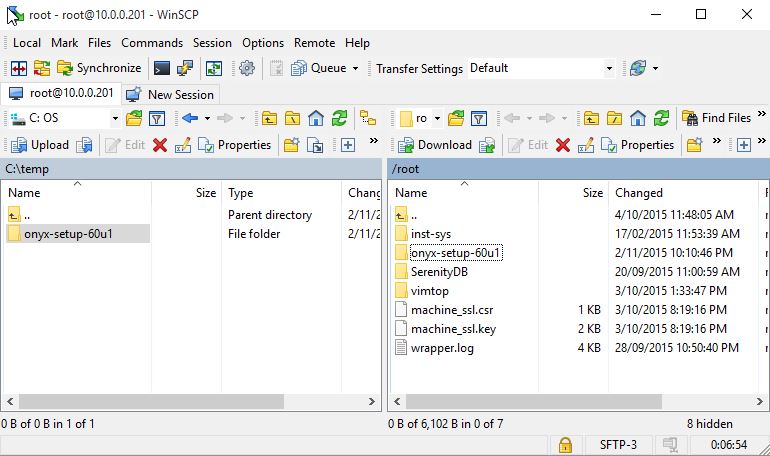Open the Local menu

point(27,43)
